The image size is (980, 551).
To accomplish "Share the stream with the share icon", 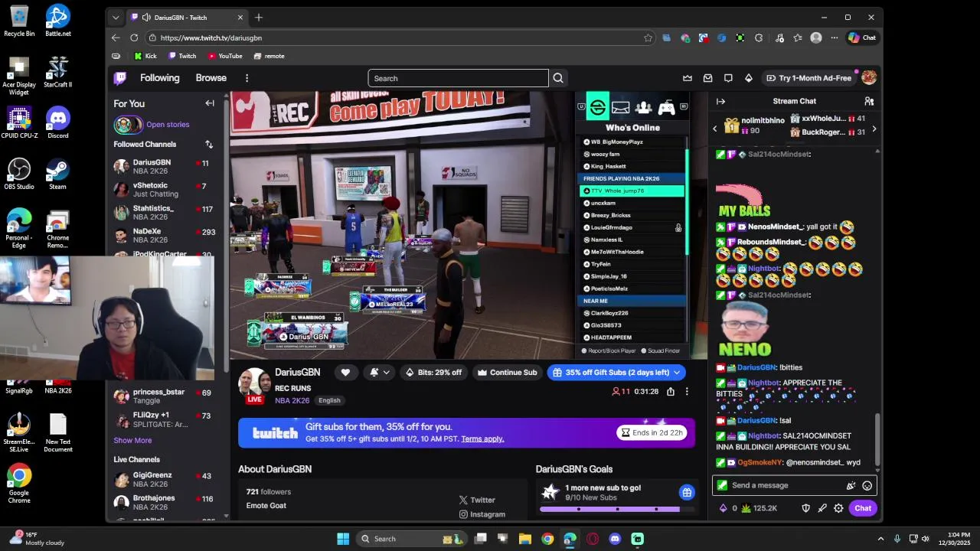I will click(x=671, y=391).
